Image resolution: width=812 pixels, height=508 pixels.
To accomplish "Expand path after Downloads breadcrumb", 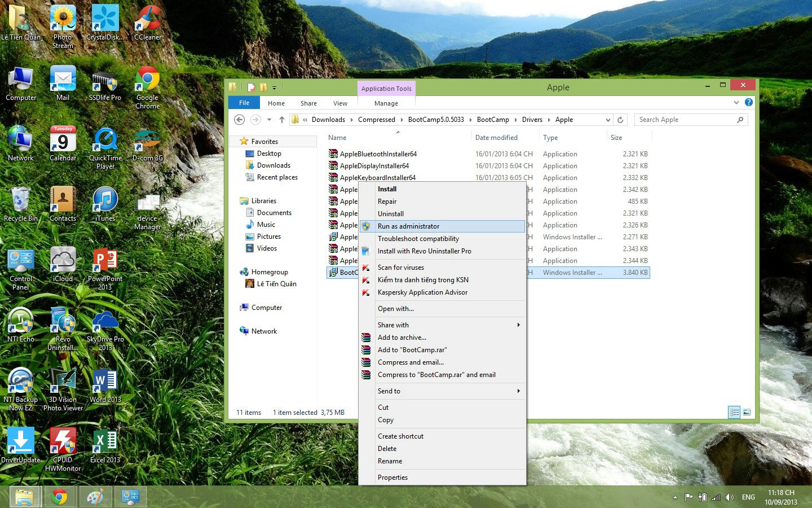I will (x=351, y=120).
